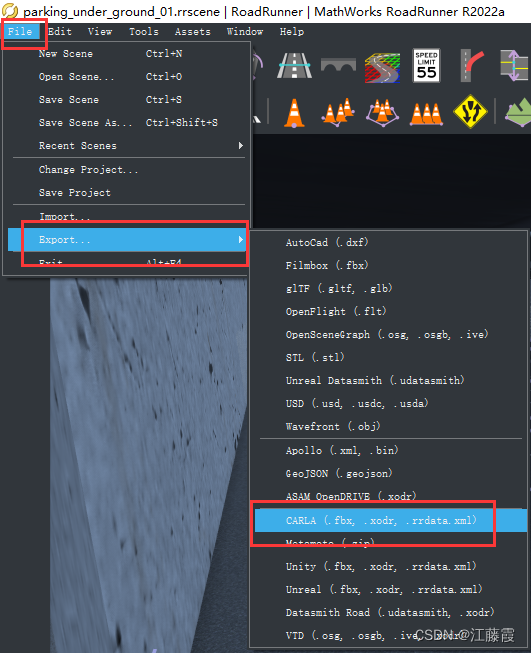Select the Bridge tool icon
Image resolution: width=531 pixels, height=653 pixels.
tap(338, 65)
